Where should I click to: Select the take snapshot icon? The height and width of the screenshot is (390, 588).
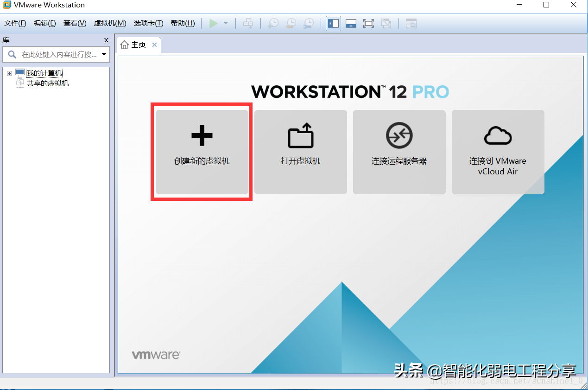pos(273,23)
